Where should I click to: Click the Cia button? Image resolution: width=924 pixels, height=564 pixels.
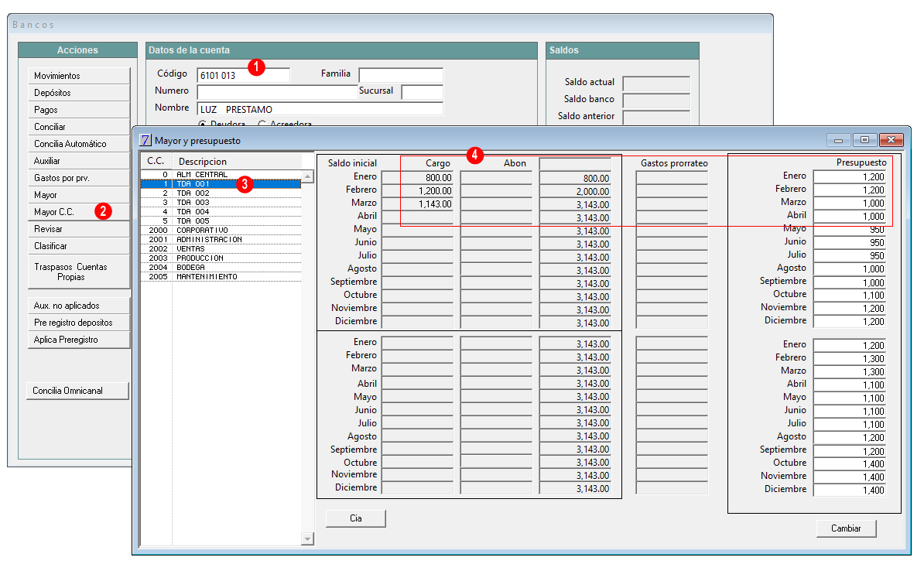(356, 518)
